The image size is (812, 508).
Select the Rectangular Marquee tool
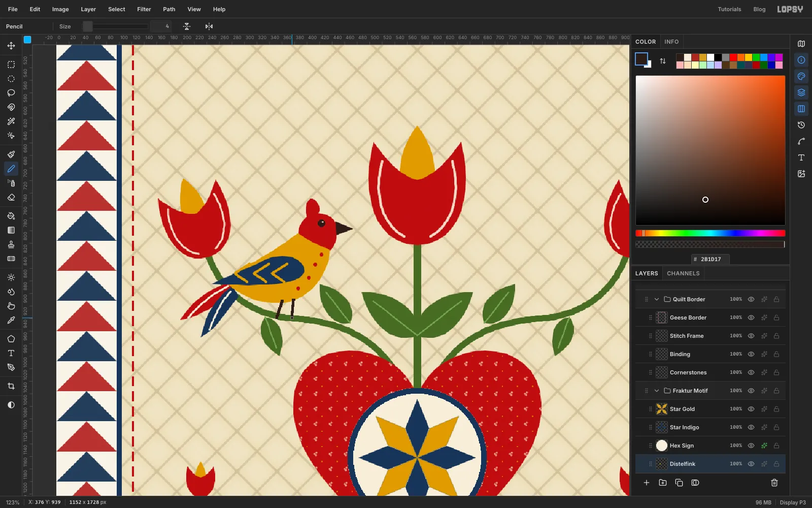pyautogui.click(x=11, y=65)
